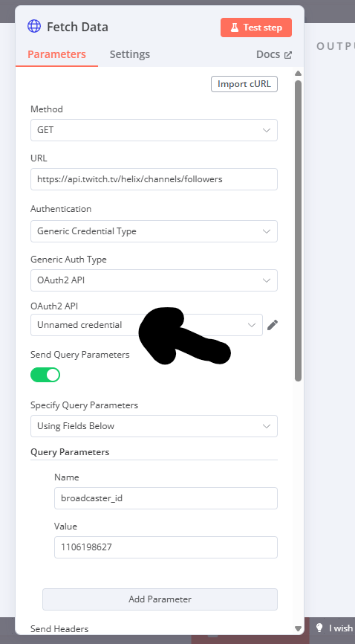Click the flask icon in Test step
This screenshot has width=355, height=644.
point(235,28)
